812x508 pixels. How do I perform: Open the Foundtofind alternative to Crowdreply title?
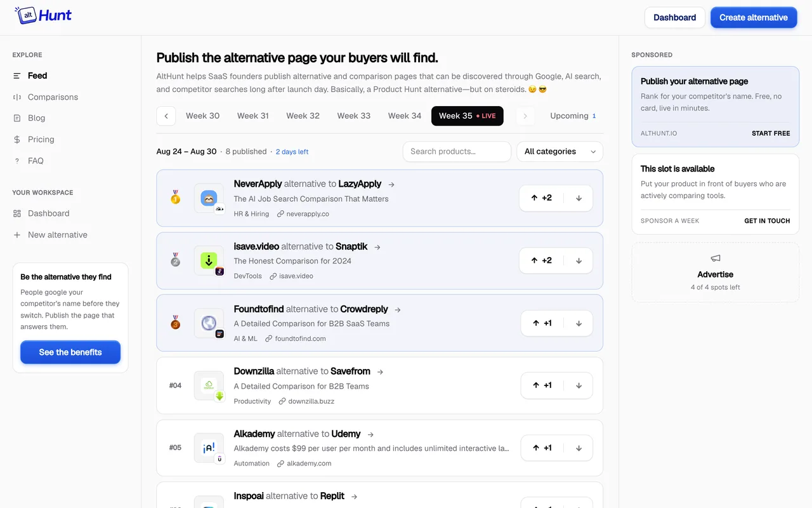tap(311, 309)
